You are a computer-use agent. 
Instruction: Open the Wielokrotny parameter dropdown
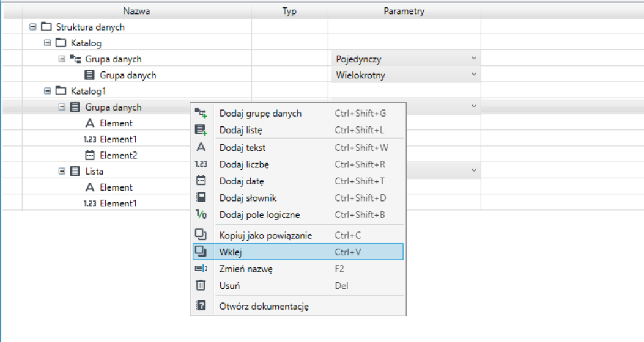pyautogui.click(x=405, y=75)
